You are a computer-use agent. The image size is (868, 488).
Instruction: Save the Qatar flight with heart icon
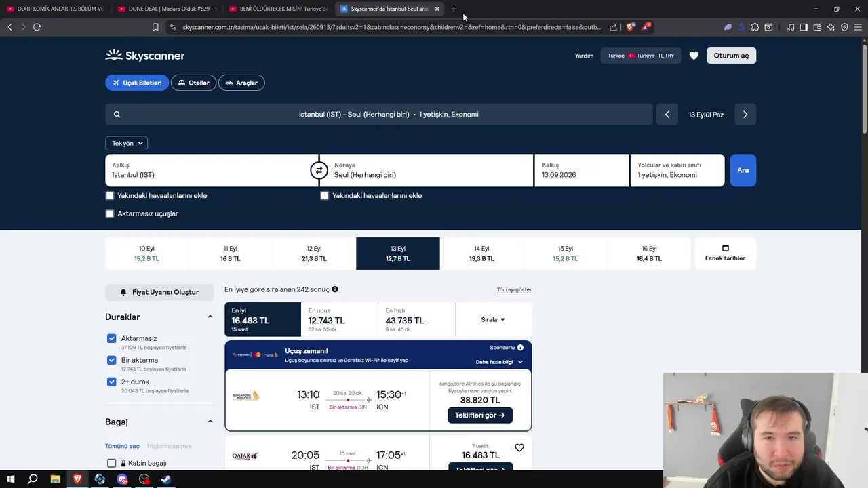[x=519, y=448]
